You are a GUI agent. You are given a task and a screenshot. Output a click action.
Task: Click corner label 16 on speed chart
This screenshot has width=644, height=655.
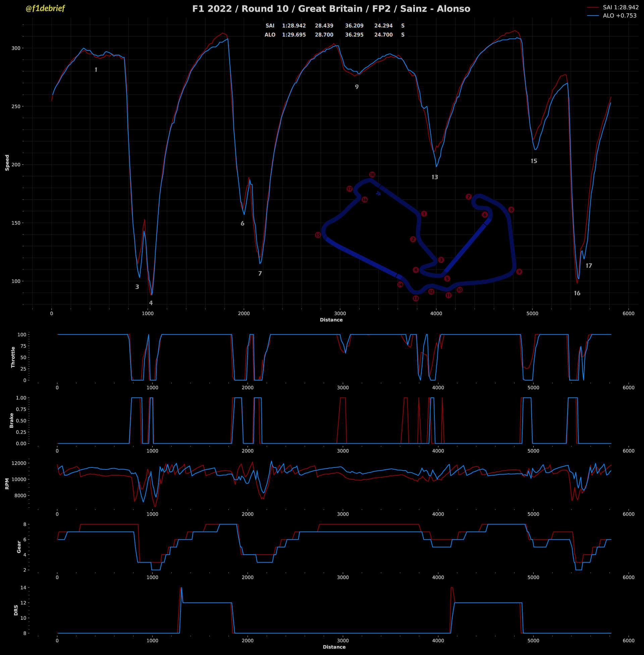click(x=577, y=293)
